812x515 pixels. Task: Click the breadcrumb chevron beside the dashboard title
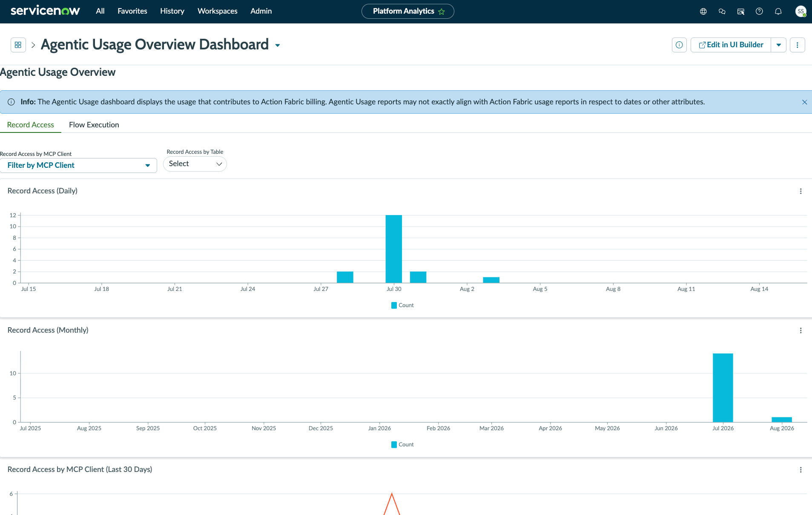(x=33, y=45)
